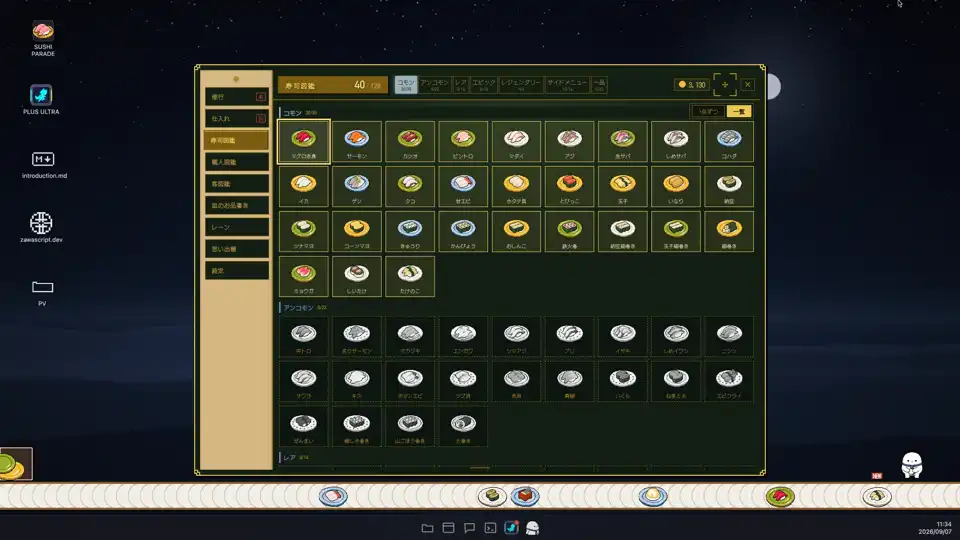Image resolution: width=960 pixels, height=540 pixels.
Task: View the タコ sushi entry
Action: pyautogui.click(x=410, y=186)
